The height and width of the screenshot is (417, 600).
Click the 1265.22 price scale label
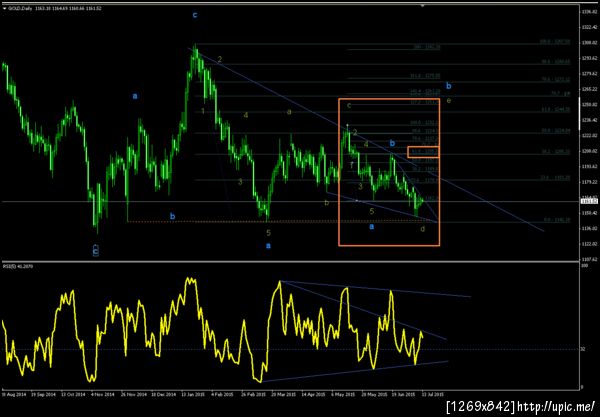(x=589, y=89)
